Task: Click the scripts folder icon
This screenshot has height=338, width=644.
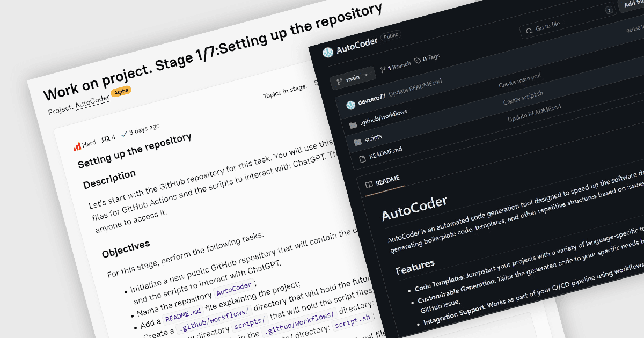Action: coord(358,143)
